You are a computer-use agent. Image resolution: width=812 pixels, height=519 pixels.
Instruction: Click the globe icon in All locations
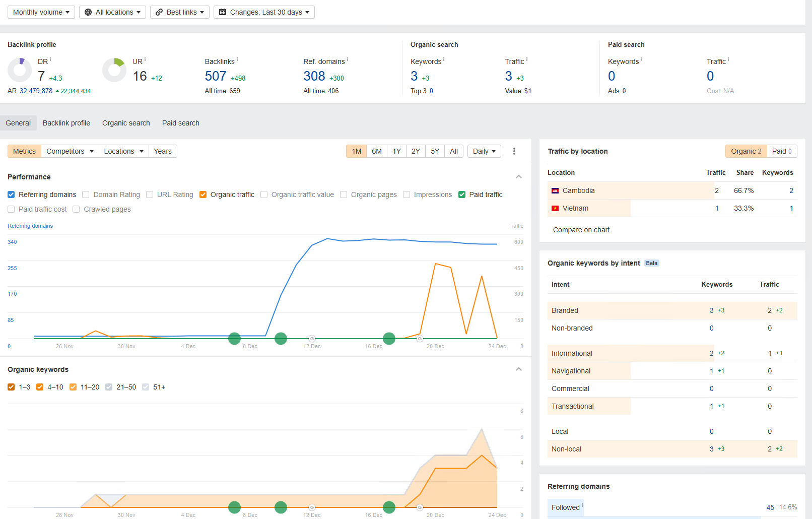coord(88,12)
